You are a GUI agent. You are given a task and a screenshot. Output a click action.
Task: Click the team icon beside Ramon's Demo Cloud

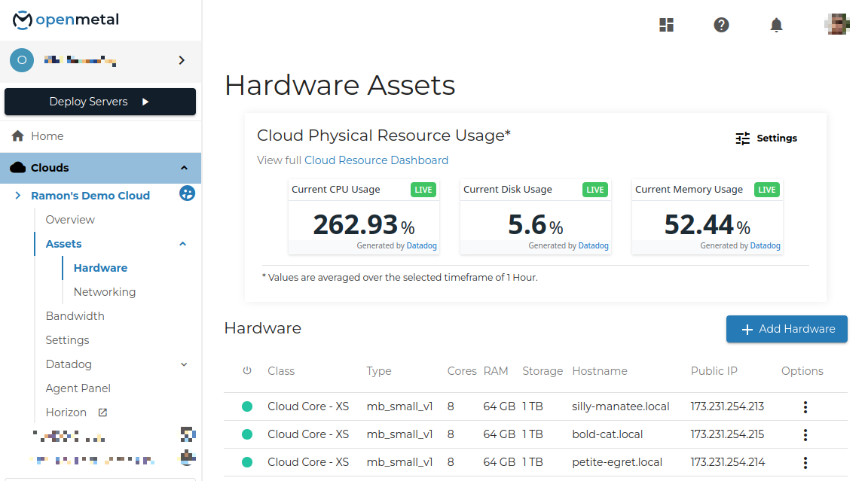tap(187, 194)
